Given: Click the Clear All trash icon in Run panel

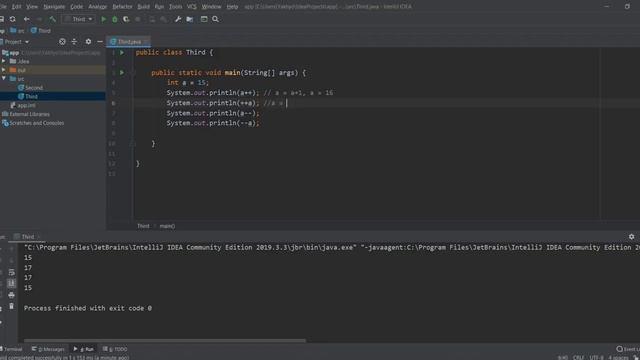Looking at the screenshot, I should point(11,306).
